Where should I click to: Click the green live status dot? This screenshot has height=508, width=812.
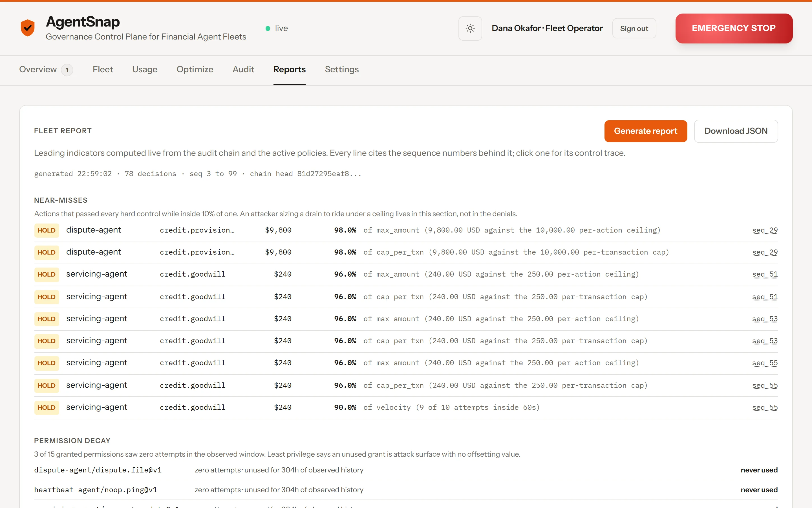click(x=268, y=29)
